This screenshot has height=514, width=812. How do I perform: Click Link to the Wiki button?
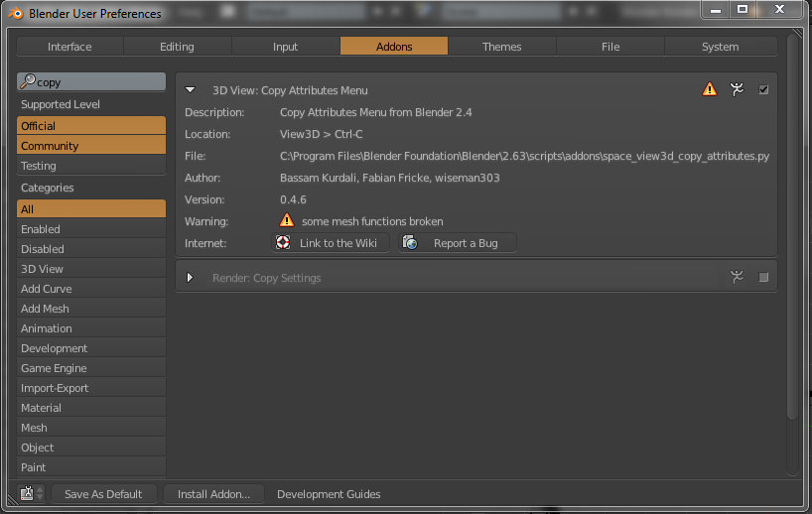331,243
